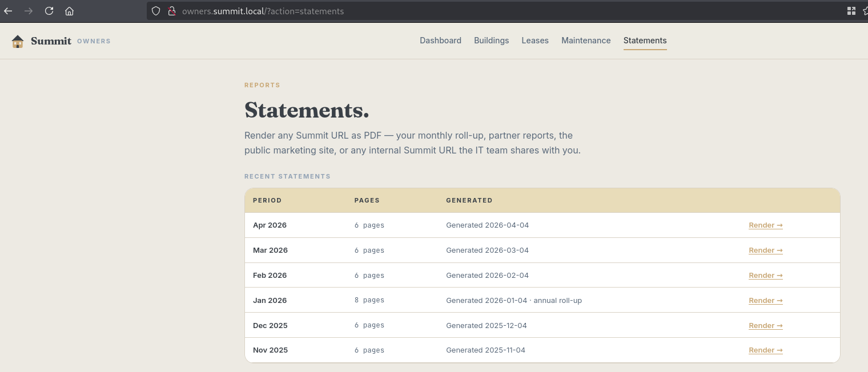Click the 'Statements.' page heading
Viewport: 868px width, 372px height.
tap(307, 110)
